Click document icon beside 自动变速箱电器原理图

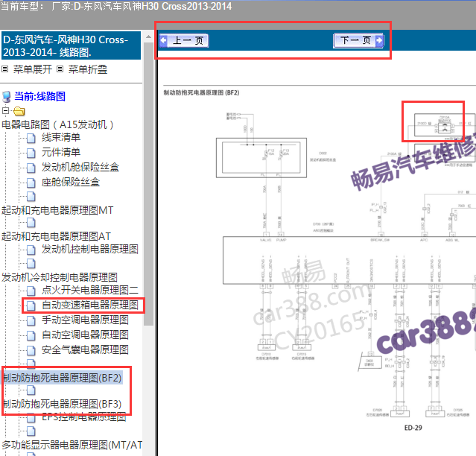(31, 305)
